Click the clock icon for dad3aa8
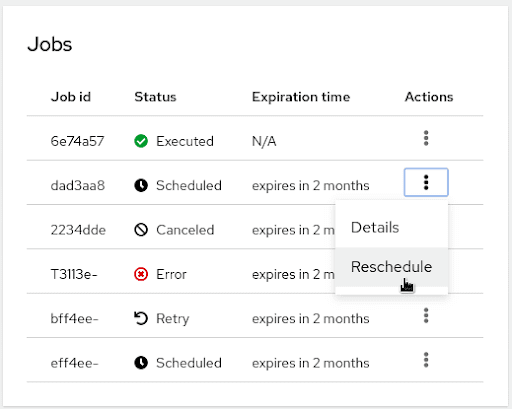The width and height of the screenshot is (512, 409). coord(141,185)
